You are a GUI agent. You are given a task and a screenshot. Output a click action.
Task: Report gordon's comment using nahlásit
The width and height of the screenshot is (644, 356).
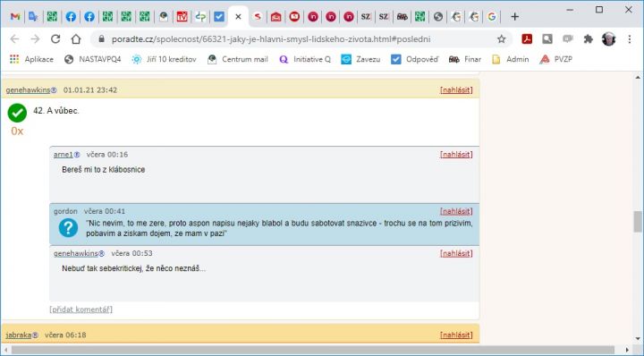(x=456, y=211)
